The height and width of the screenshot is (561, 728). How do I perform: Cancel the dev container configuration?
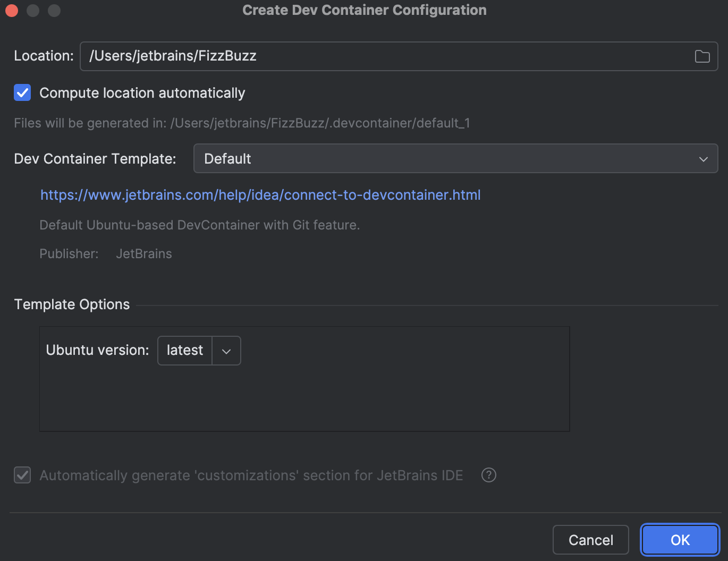(590, 540)
